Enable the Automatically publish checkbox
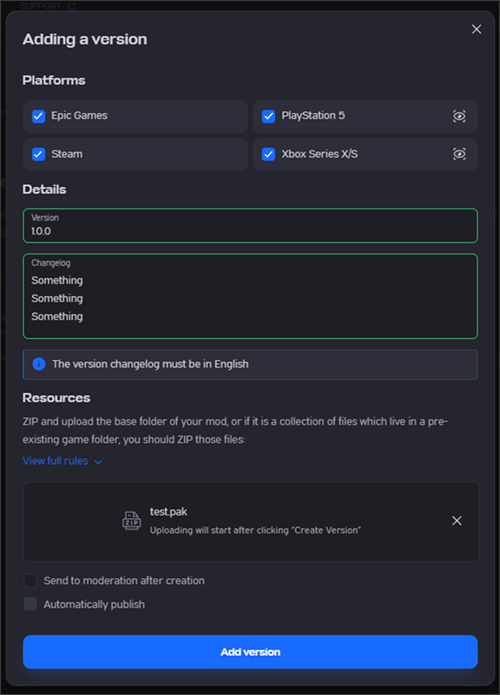500x695 pixels. click(x=31, y=604)
